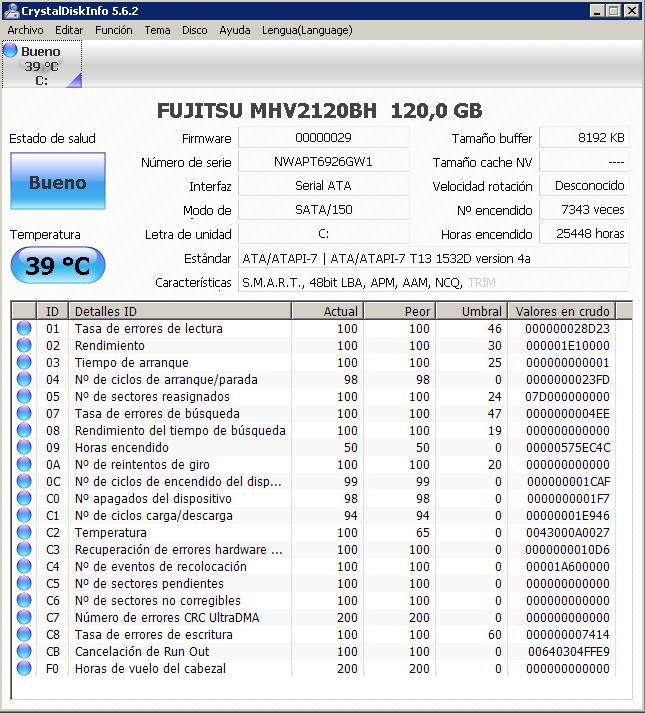Click the Tamaño buffer value 8192 KB
The width and height of the screenshot is (645, 713).
[585, 137]
